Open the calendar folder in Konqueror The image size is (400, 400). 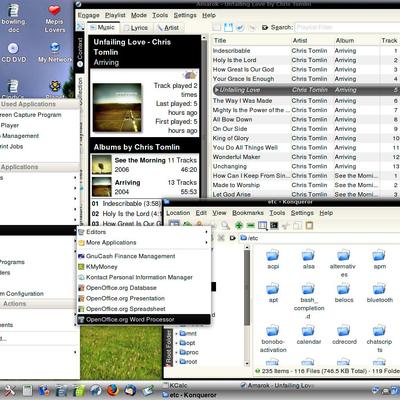tap(309, 335)
